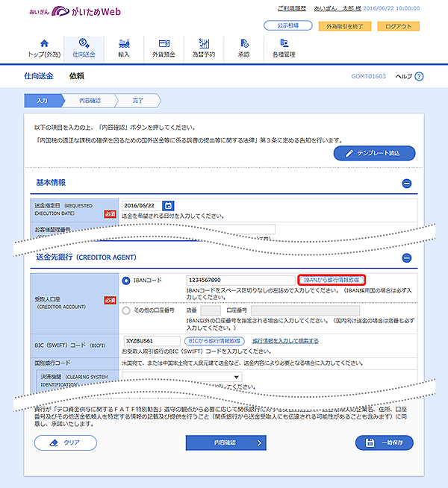Select the その他の口座番号 radio button
The width and height of the screenshot is (448, 488).
[125, 310]
